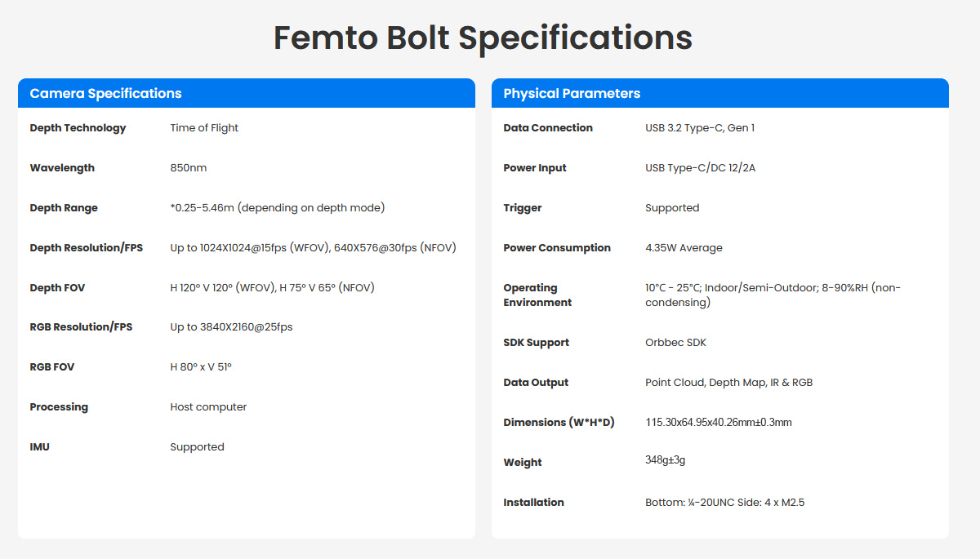Click the Femto Bolt Specifications heading
This screenshot has width=980, height=559.
click(483, 38)
